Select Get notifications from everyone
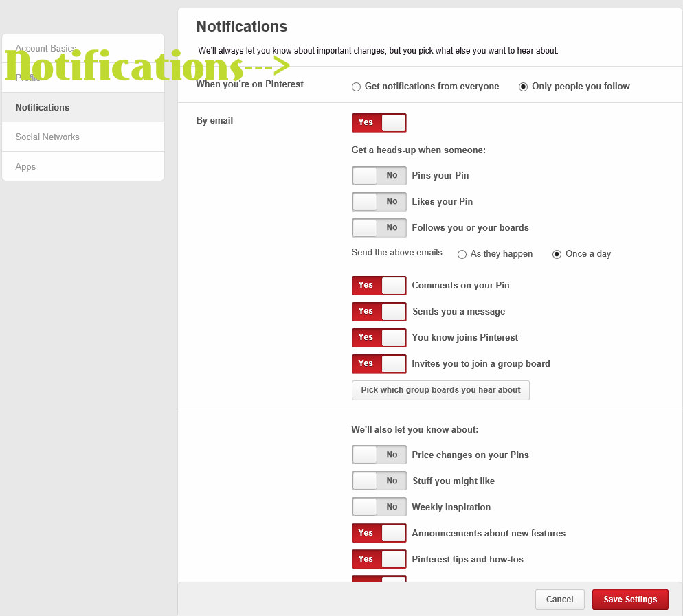Screen dimensions: 683x616 pos(356,87)
